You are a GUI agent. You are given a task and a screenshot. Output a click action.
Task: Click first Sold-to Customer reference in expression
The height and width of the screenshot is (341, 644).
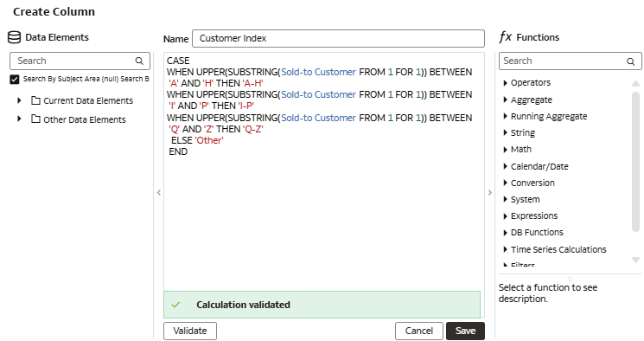click(x=318, y=72)
